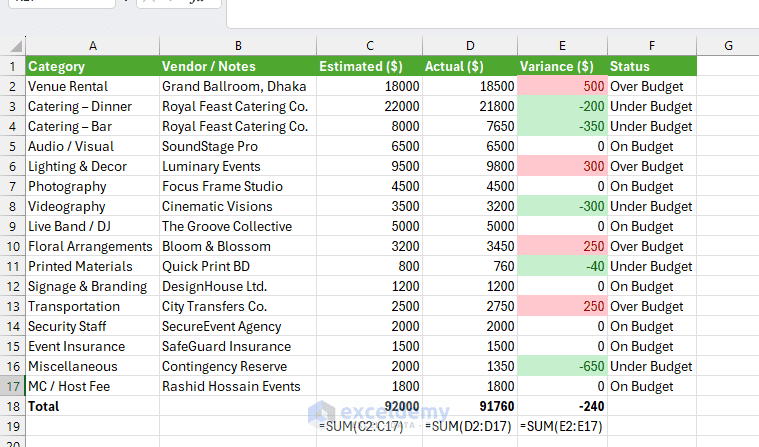Select the Lighting & Decor cell
Screen dimensions: 759x447
coord(92,166)
